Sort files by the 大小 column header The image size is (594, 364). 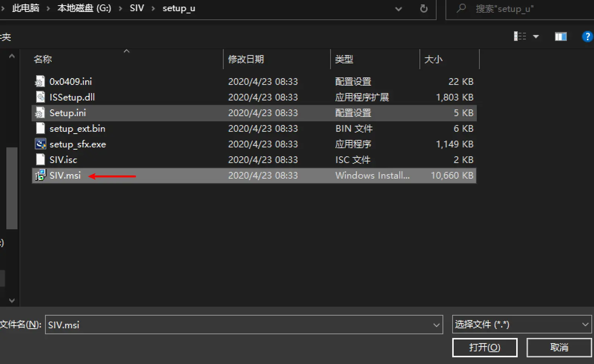coord(434,59)
